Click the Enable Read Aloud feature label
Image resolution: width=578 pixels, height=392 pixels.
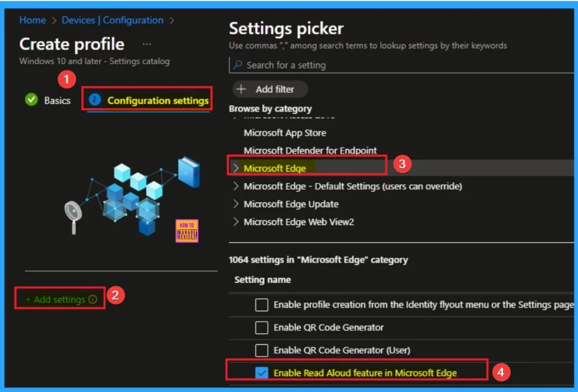pos(365,373)
